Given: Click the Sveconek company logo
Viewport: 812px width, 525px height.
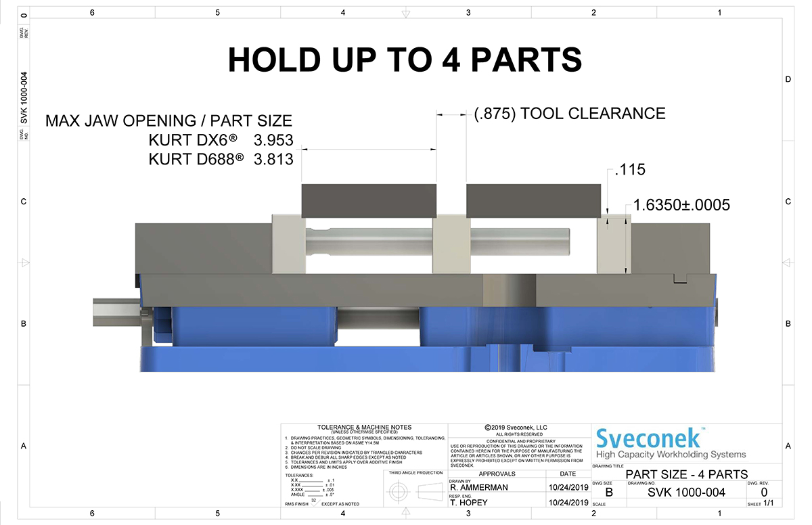Looking at the screenshot, I should tap(652, 438).
